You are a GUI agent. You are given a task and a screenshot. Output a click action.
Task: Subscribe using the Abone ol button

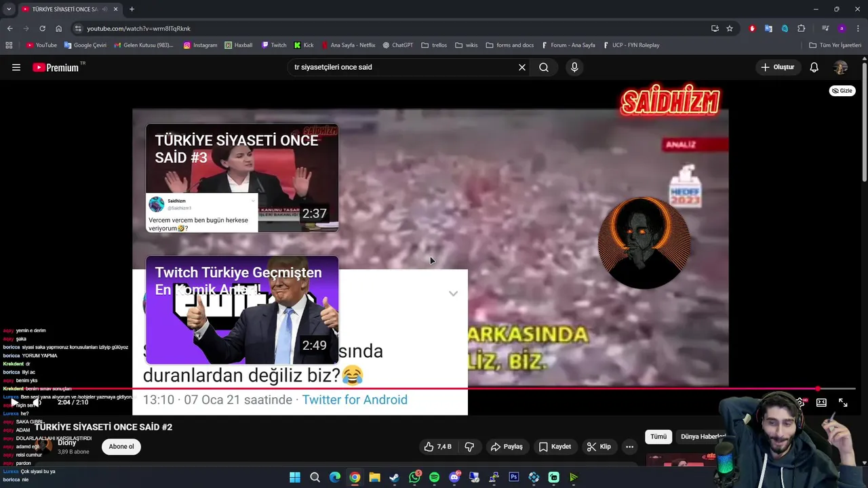click(x=121, y=447)
